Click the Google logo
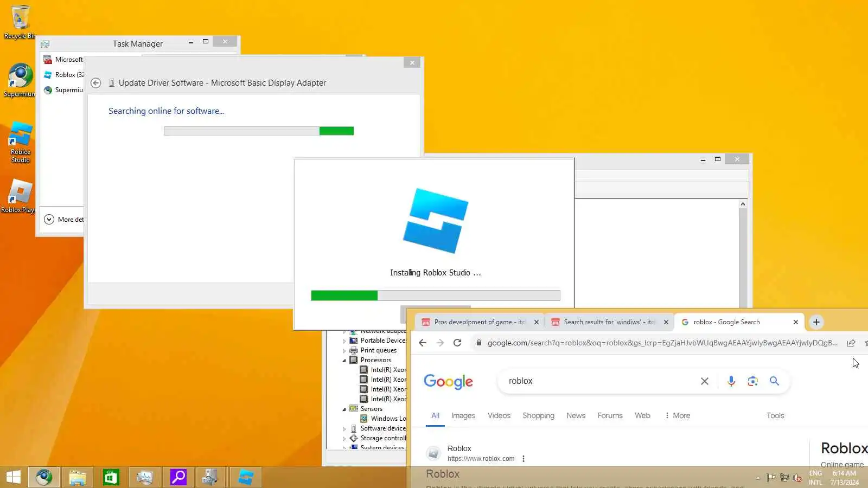The image size is (868, 488). pos(448,381)
